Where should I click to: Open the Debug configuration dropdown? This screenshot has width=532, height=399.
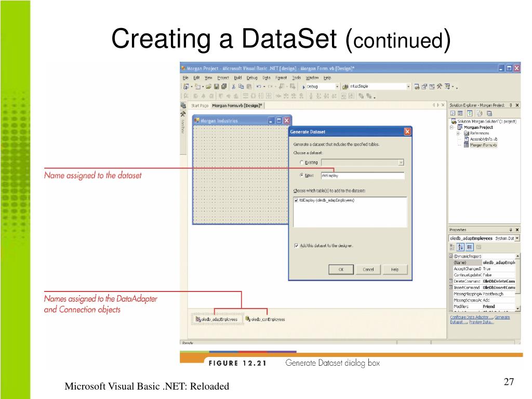click(x=337, y=87)
